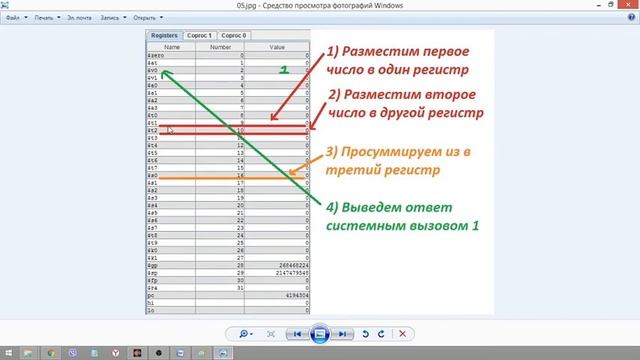
Task: Click the Photo Viewer icon in the title bar
Action: click(x=5, y=5)
